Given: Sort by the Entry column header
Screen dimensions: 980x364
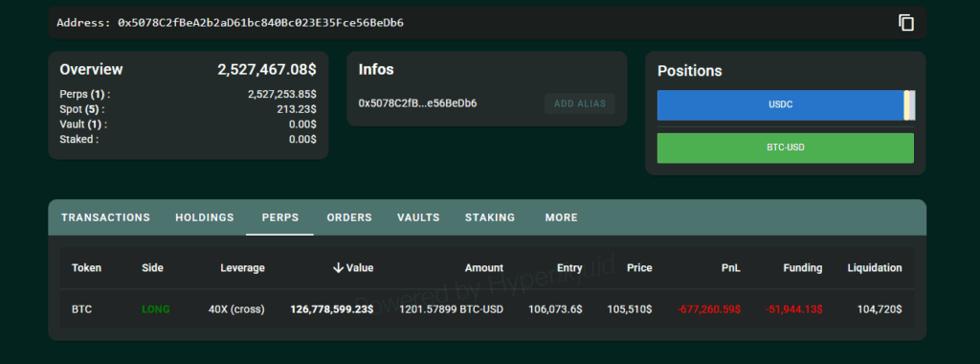Looking at the screenshot, I should 569,267.
